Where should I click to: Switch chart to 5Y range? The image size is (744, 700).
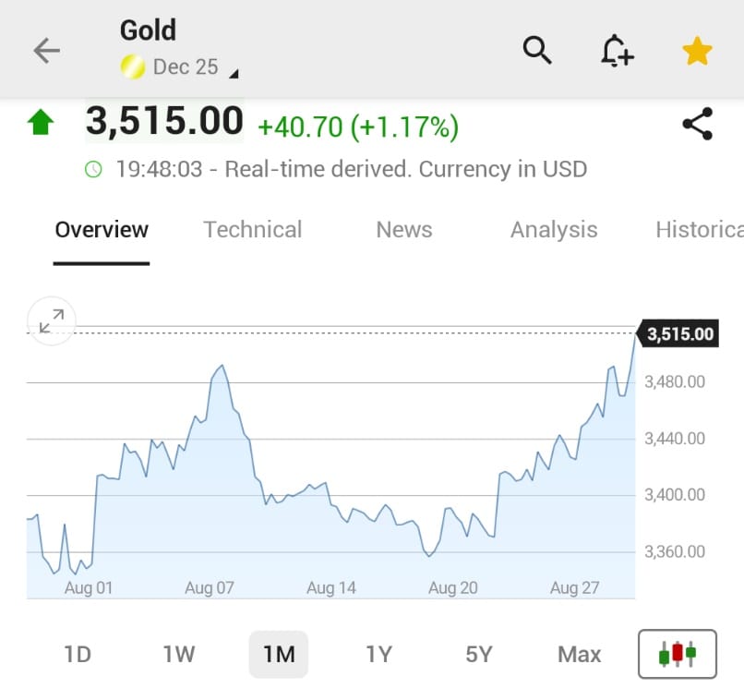[479, 655]
